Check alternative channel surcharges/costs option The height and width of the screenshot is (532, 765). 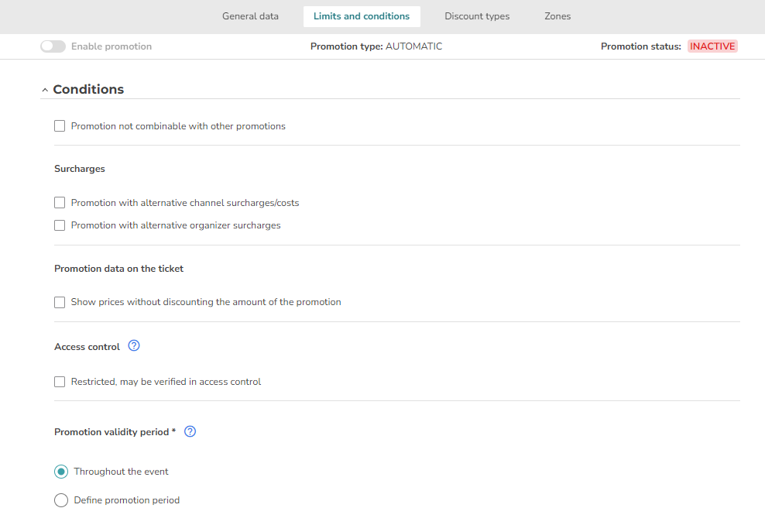60,203
